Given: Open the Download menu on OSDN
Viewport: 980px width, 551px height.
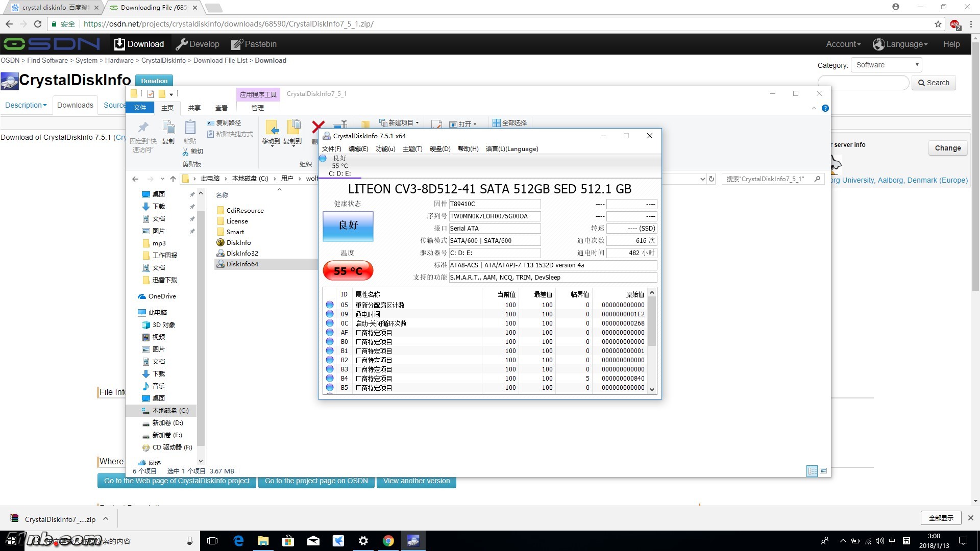Looking at the screenshot, I should point(139,44).
